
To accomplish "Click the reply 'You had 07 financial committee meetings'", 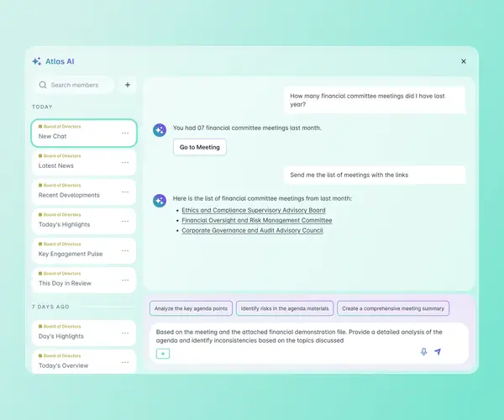I will pos(247,128).
